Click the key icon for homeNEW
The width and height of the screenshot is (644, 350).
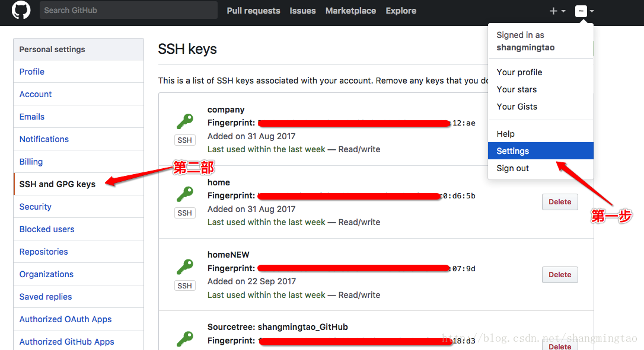(185, 266)
